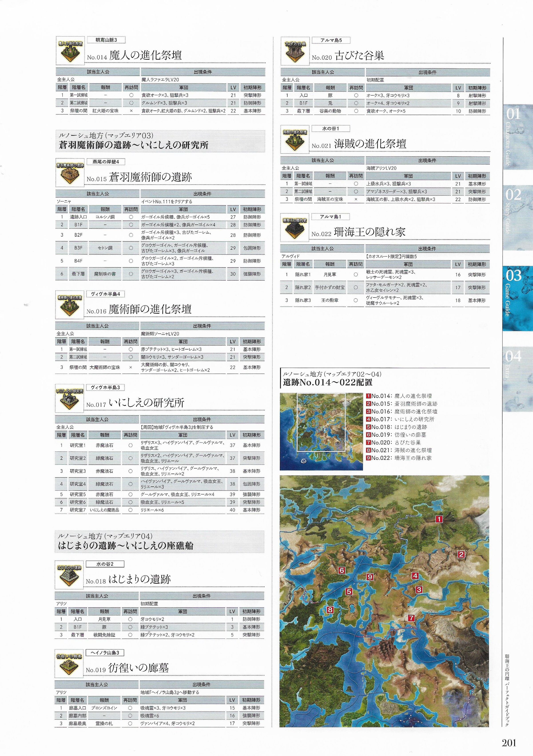Click the 海賊王の宝珠 reward cell
533x756 pixels.
[x=330, y=199]
